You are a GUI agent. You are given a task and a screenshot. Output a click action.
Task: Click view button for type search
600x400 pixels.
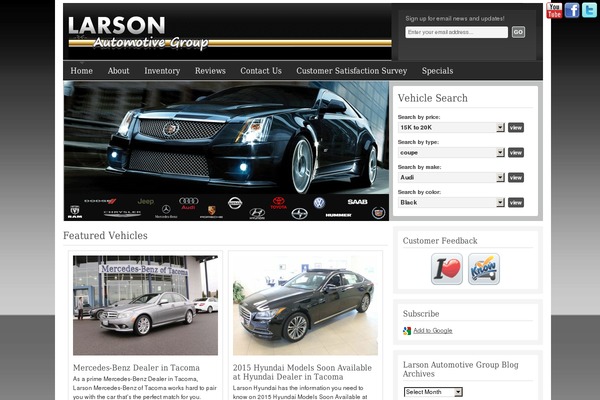point(515,152)
